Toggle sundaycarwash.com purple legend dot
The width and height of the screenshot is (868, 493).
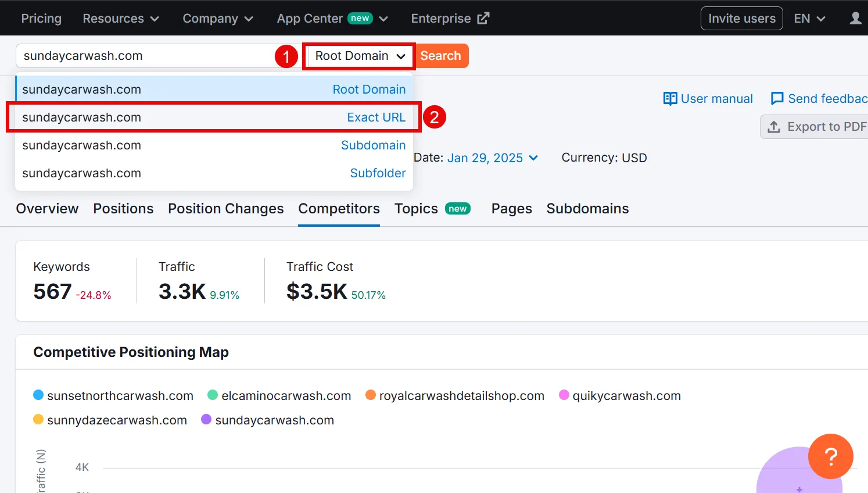(206, 420)
